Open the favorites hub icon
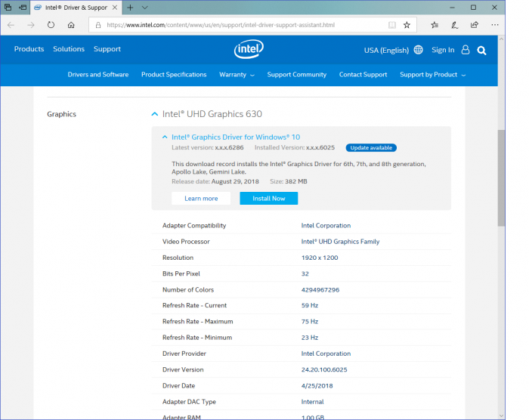This screenshot has height=420, width=529. pyautogui.click(x=435, y=25)
